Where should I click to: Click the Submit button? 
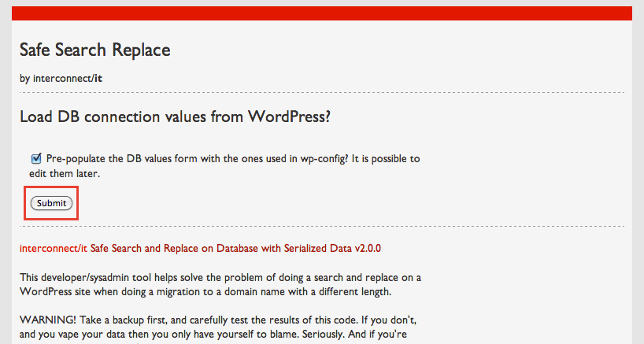[x=51, y=203]
